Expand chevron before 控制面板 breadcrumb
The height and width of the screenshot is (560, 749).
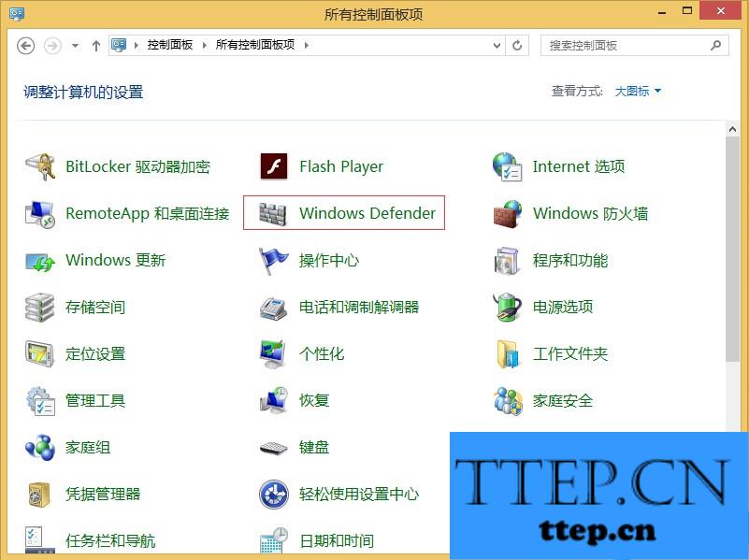137,46
